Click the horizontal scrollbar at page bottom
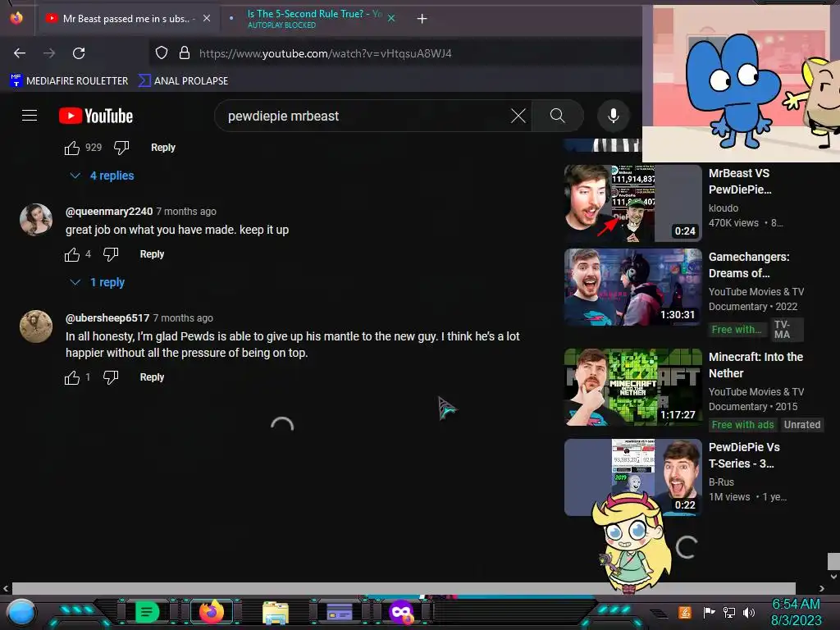This screenshot has width=840, height=630. 404,588
